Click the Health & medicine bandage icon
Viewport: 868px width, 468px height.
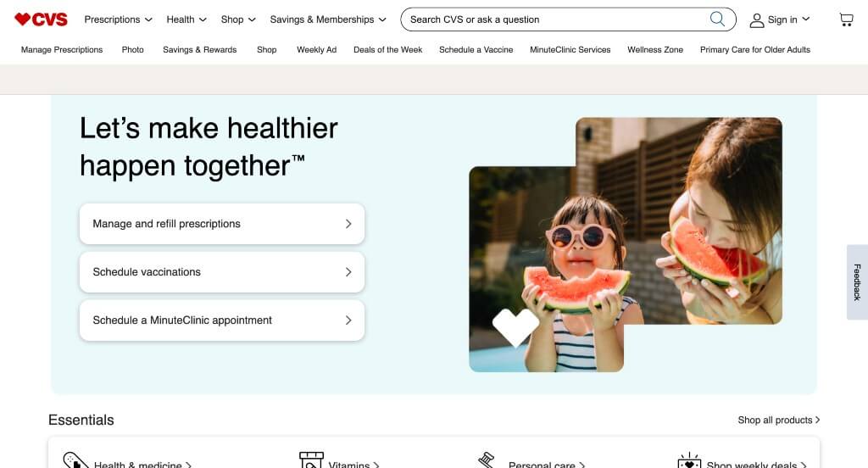75,461
